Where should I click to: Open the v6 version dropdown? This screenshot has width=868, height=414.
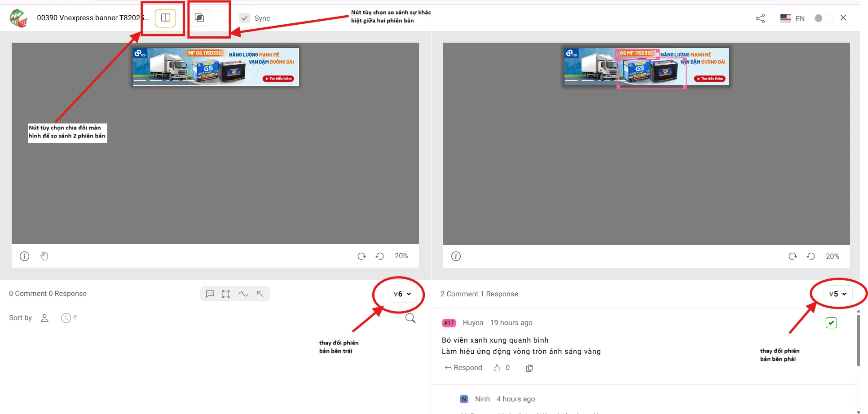click(x=402, y=294)
